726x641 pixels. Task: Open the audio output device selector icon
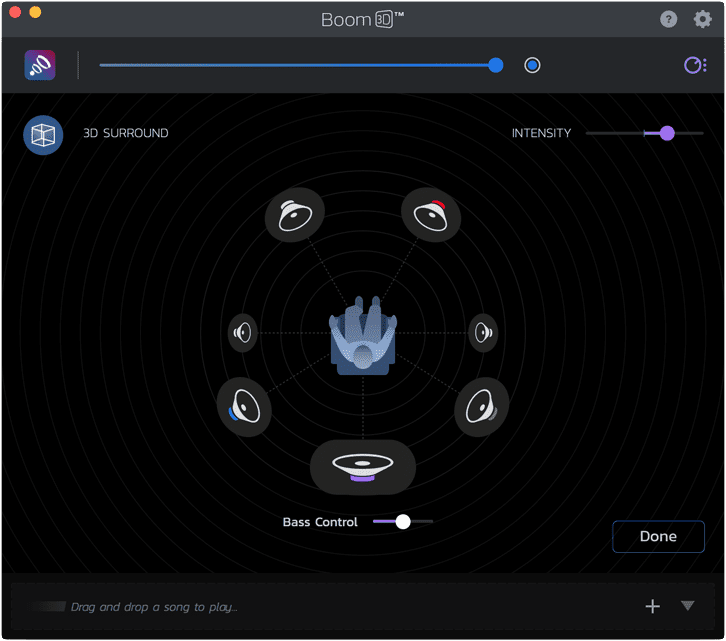695,65
